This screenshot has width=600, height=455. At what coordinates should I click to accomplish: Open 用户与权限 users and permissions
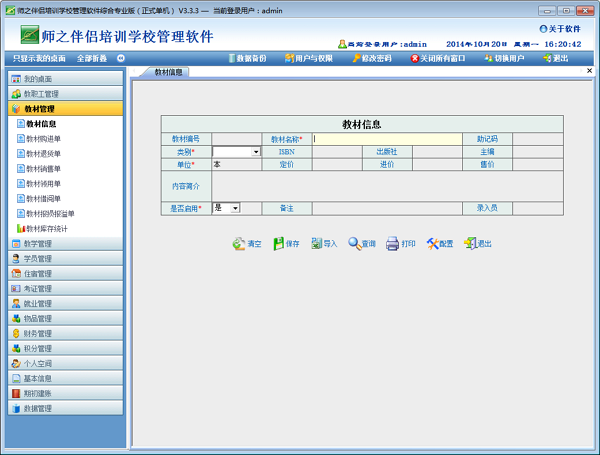coord(309,58)
